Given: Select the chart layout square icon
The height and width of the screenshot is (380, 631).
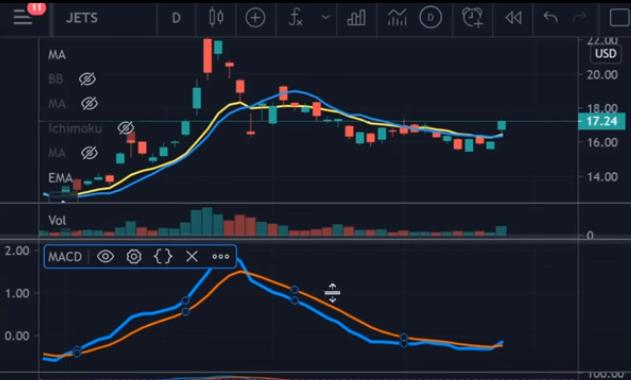Looking at the screenshot, I should coord(619,18).
